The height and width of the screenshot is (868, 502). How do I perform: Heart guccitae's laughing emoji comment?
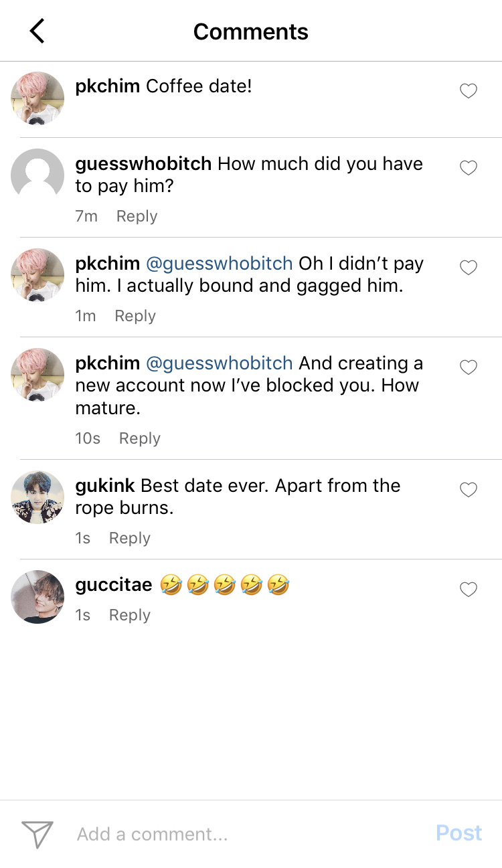(x=469, y=590)
